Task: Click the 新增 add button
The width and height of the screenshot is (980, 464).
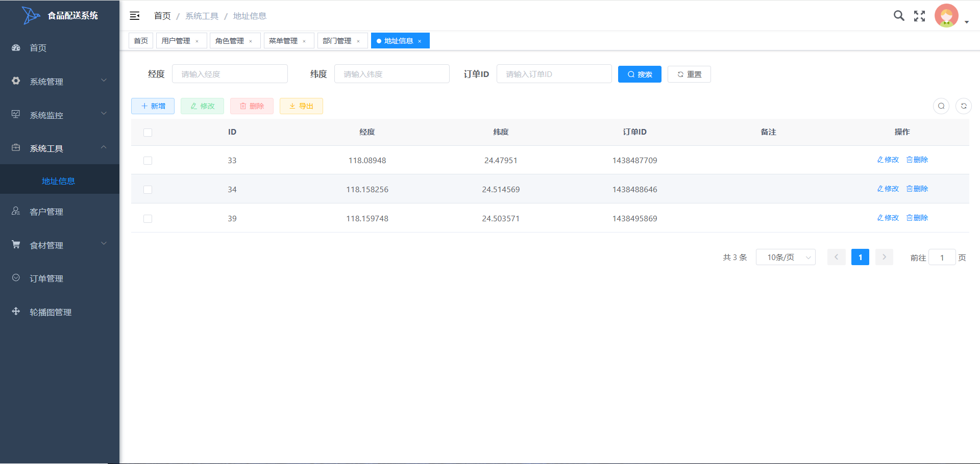Action: pyautogui.click(x=153, y=106)
